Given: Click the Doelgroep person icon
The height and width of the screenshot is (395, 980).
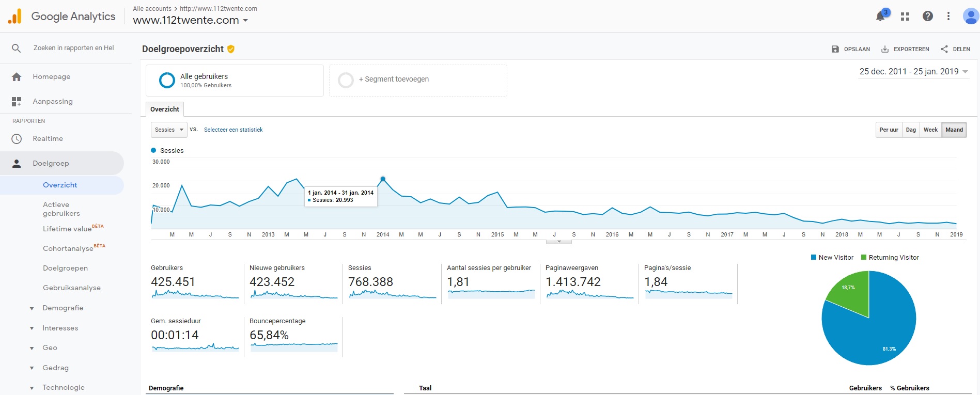Looking at the screenshot, I should click(17, 164).
